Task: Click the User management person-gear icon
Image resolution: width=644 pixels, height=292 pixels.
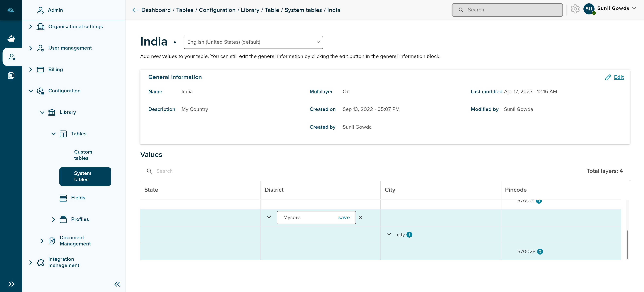Action: 40,48
